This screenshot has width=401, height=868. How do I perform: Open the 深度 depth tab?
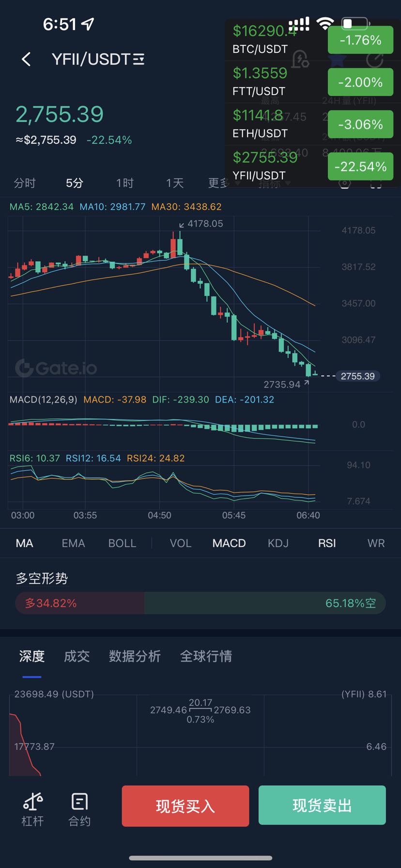pos(32,656)
